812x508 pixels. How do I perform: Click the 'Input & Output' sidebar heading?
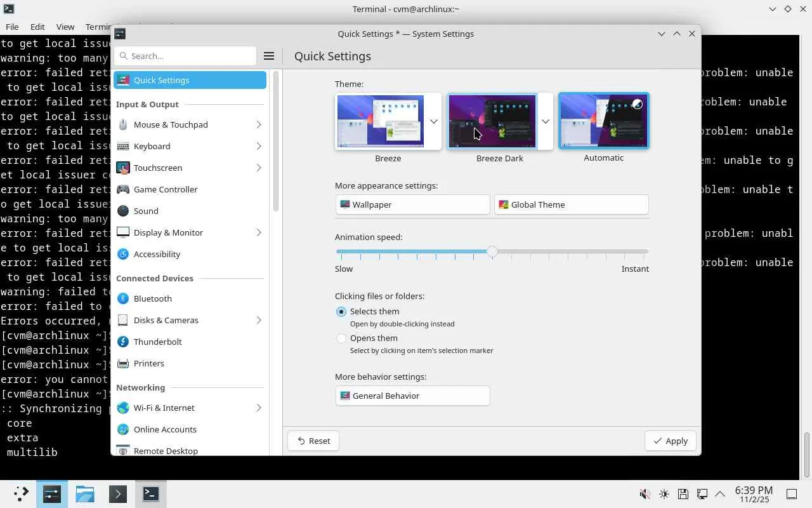tap(147, 104)
